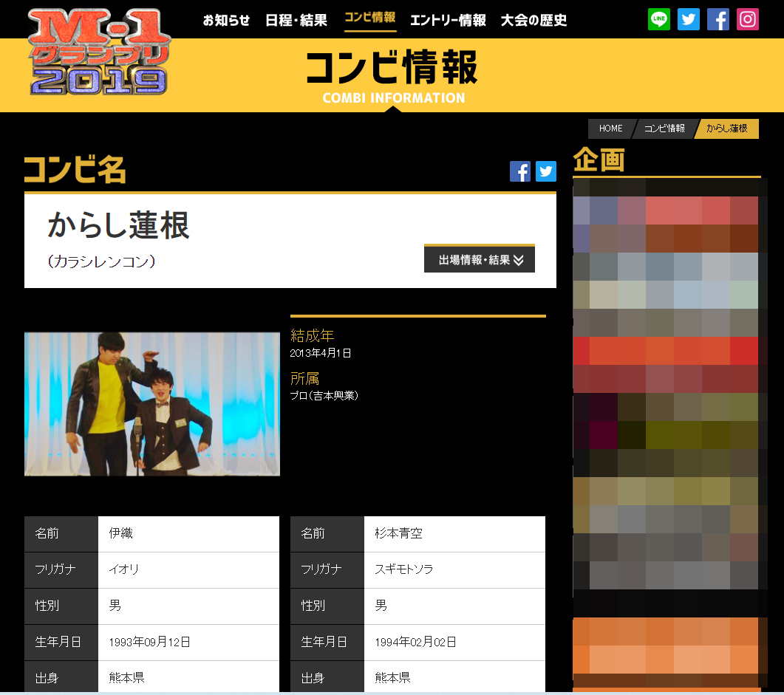Viewport: 784px width, 695px height.
Task: Share on Facebook beside the コンビ名 heading
Action: pyautogui.click(x=520, y=171)
